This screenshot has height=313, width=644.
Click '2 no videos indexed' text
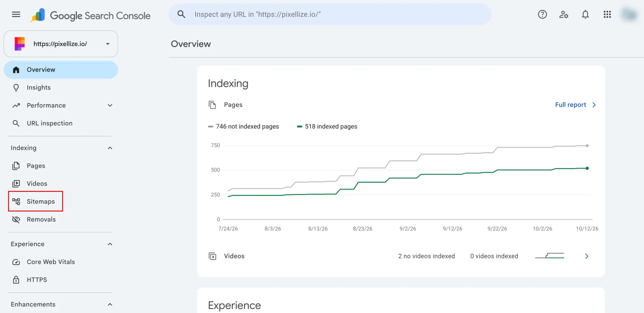pyautogui.click(x=426, y=256)
